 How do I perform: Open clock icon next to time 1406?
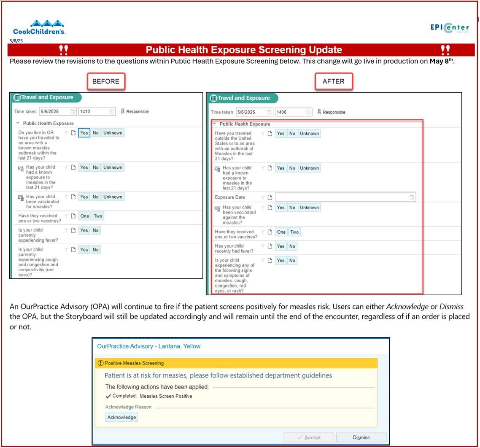coord(308,112)
